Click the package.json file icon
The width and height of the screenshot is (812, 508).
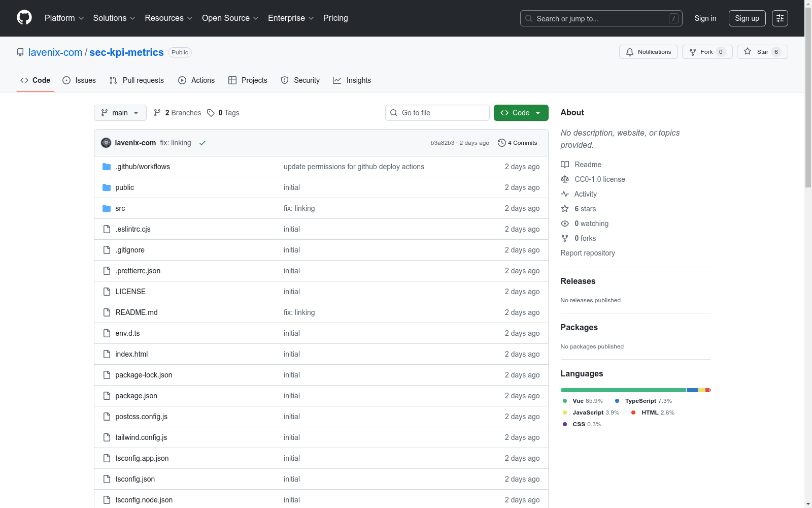click(107, 396)
